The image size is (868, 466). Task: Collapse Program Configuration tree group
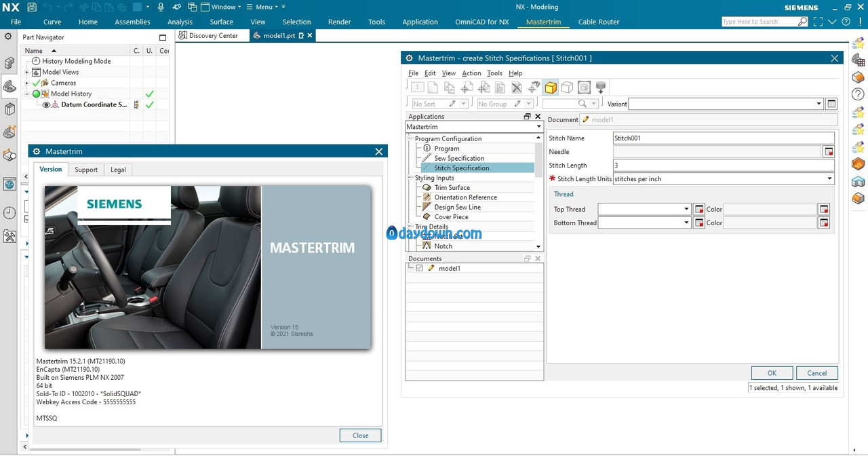[x=411, y=138]
